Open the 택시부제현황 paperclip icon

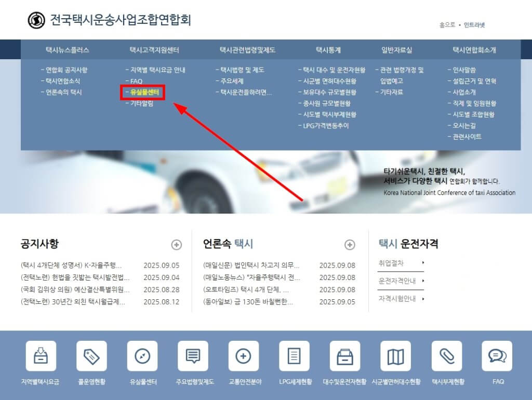[446, 356]
